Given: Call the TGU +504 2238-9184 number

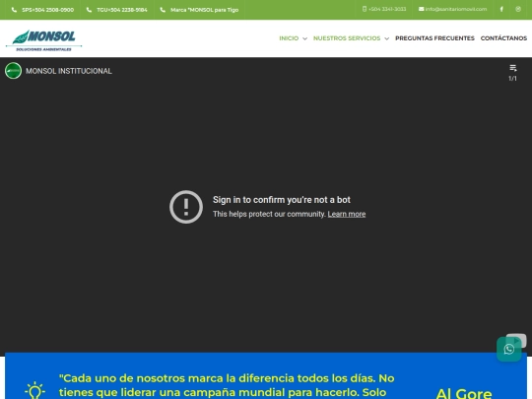Looking at the screenshot, I should 122,10.
